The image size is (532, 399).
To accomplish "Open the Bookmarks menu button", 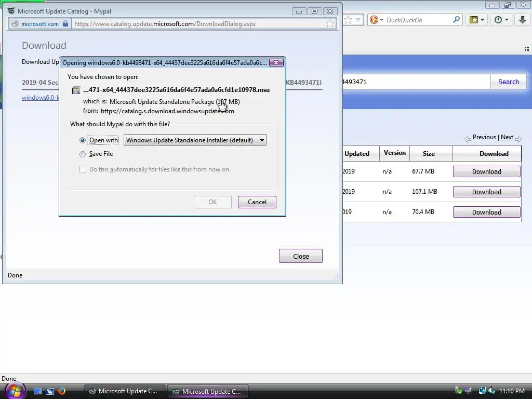I will [477, 20].
